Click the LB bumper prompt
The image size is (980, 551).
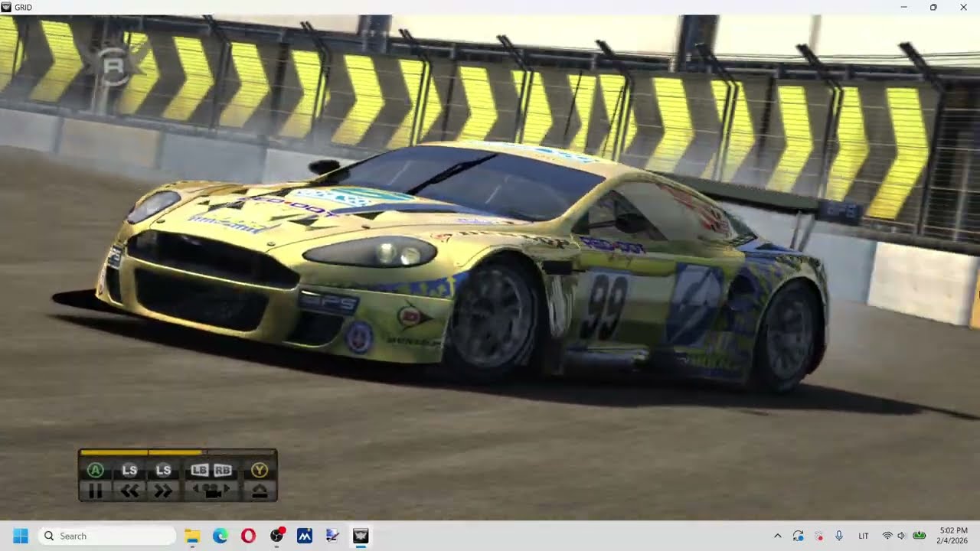(x=200, y=470)
